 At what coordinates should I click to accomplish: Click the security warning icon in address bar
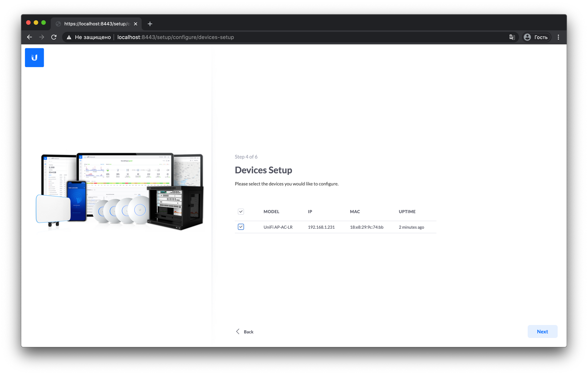[x=69, y=37]
